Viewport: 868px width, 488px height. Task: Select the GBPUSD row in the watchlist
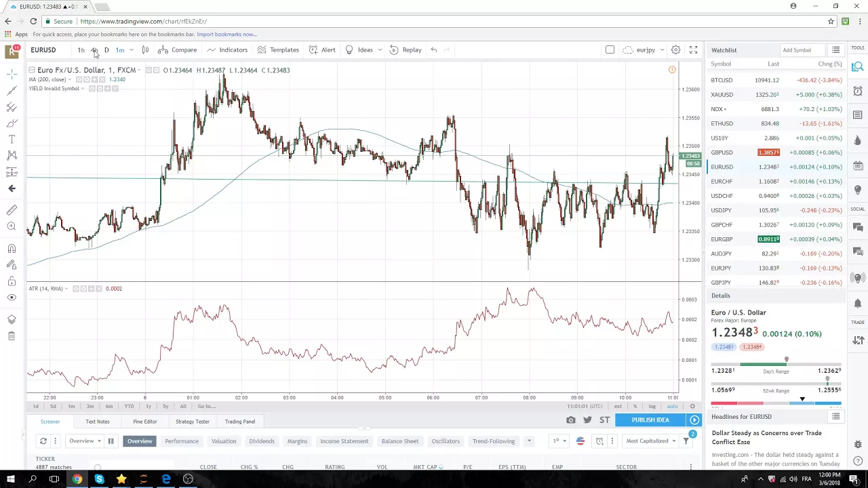(776, 152)
